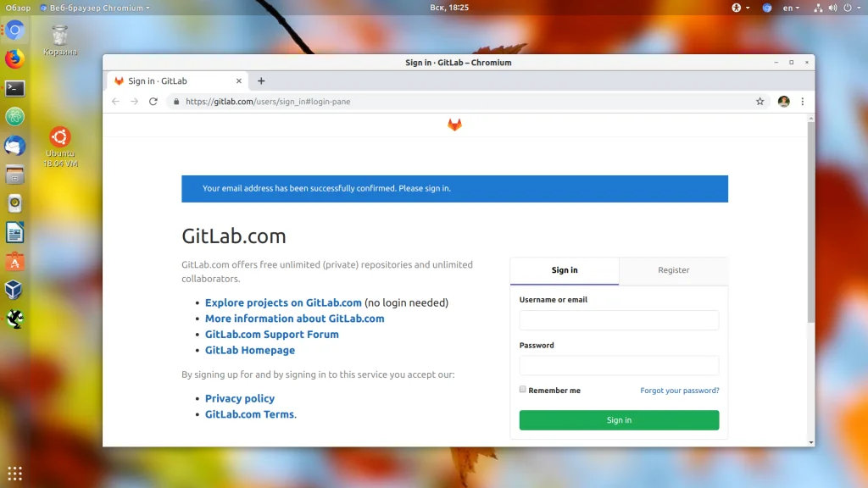Open GitLab.com Support Forum link
The image size is (868, 488).
[272, 334]
